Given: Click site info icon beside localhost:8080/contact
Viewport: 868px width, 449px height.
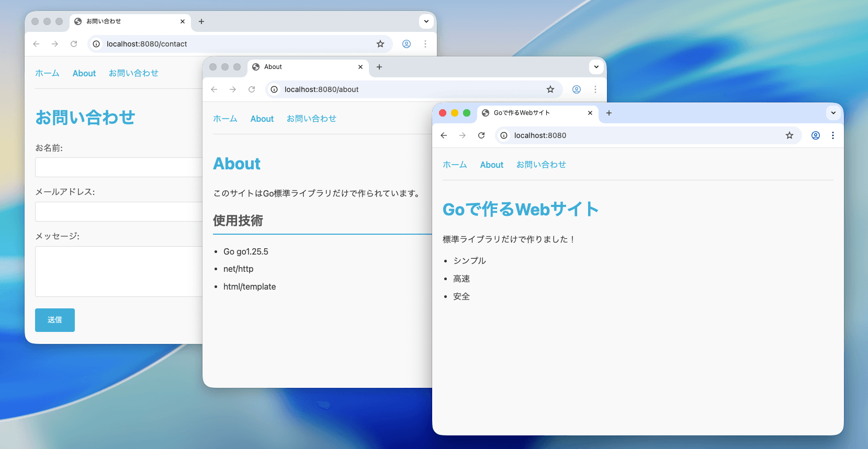Looking at the screenshot, I should coord(96,44).
